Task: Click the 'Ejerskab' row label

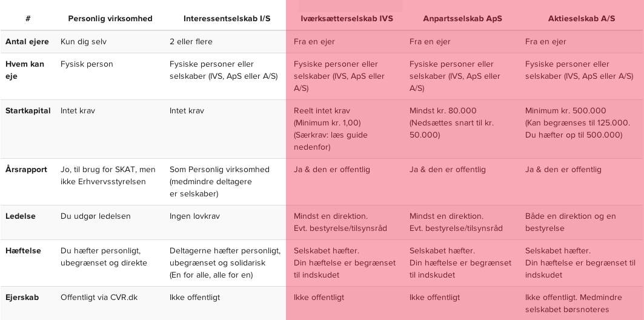Action: [22, 298]
